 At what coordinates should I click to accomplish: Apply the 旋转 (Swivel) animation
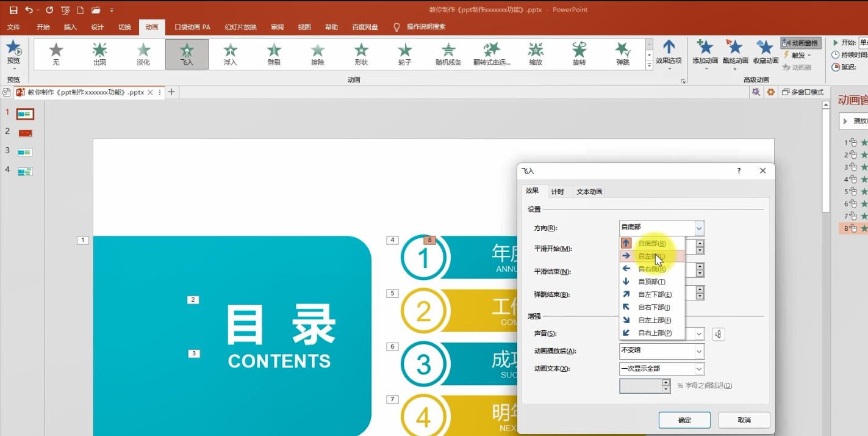(579, 54)
